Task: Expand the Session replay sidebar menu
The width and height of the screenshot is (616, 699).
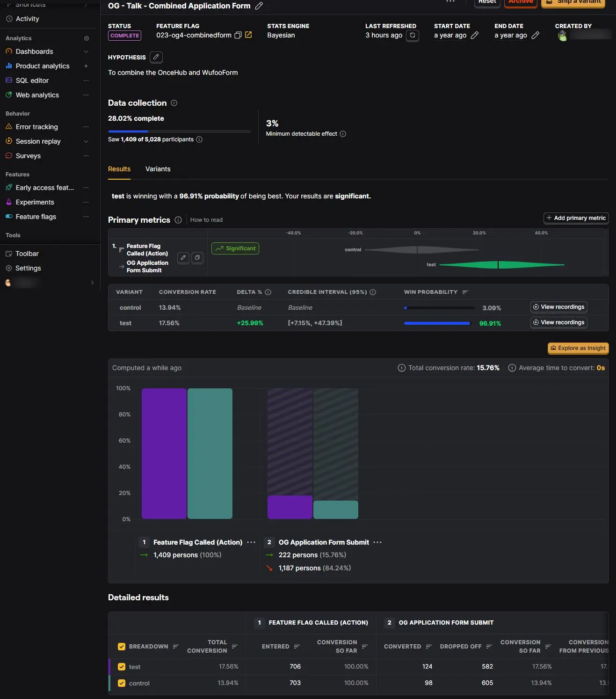Action: click(x=86, y=141)
